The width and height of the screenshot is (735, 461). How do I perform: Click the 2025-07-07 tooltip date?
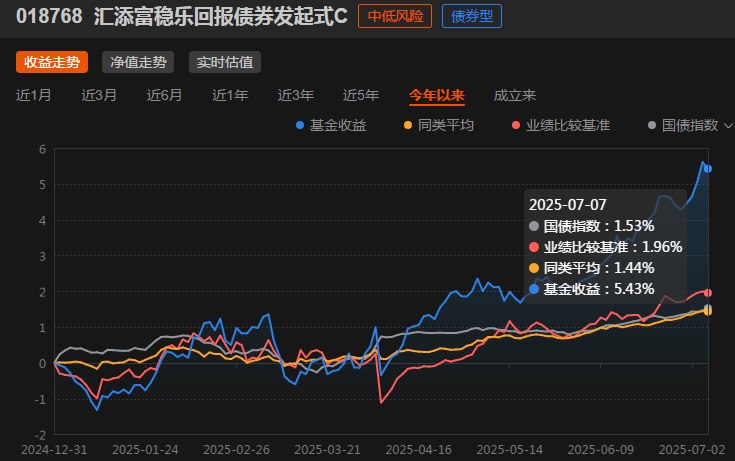click(x=568, y=205)
